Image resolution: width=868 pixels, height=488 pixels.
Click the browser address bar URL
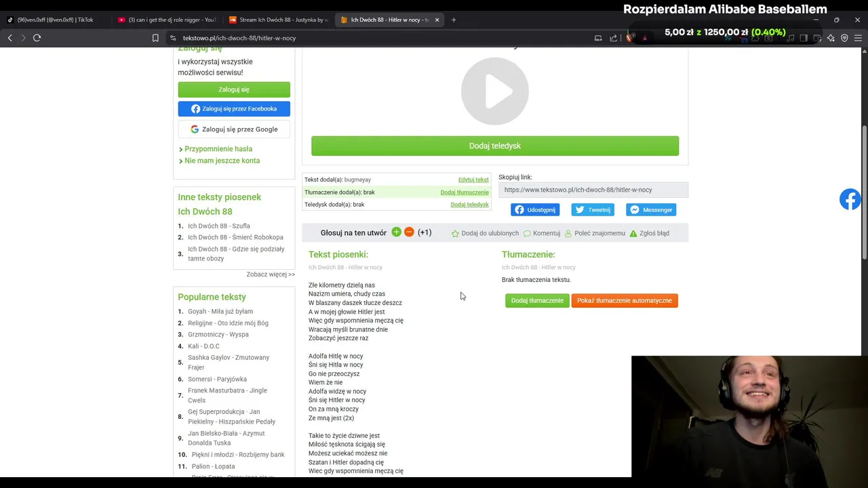tap(239, 38)
